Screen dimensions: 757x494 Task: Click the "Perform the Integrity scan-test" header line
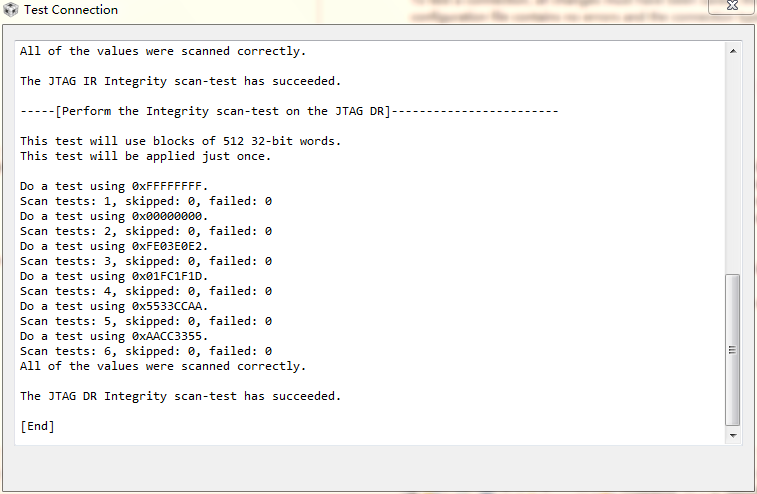point(288,111)
